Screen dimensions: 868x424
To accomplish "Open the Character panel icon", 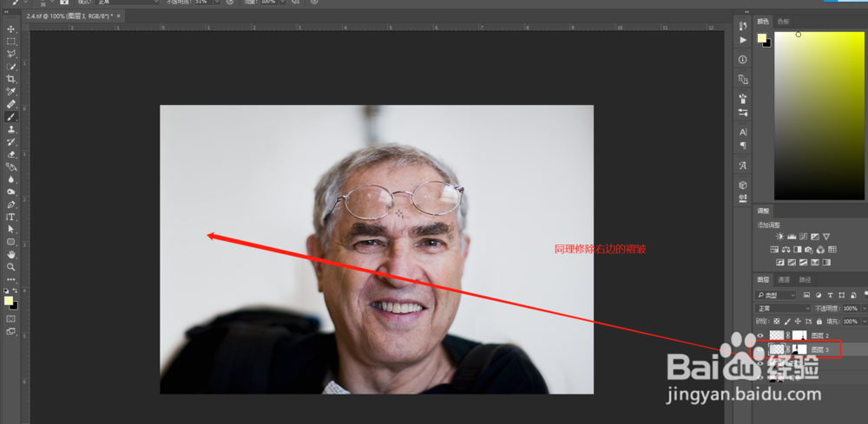I will pos(743,133).
